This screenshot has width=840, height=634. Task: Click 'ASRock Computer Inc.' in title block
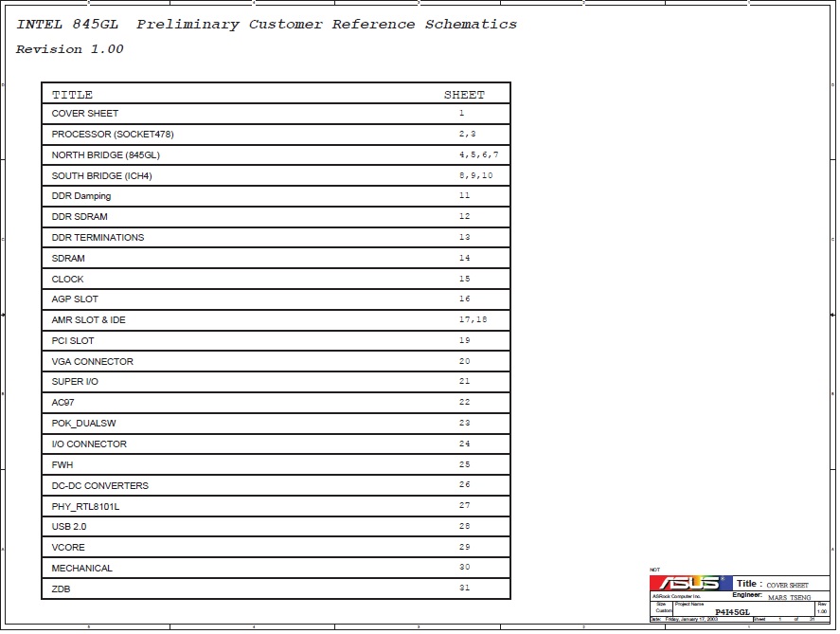point(676,596)
